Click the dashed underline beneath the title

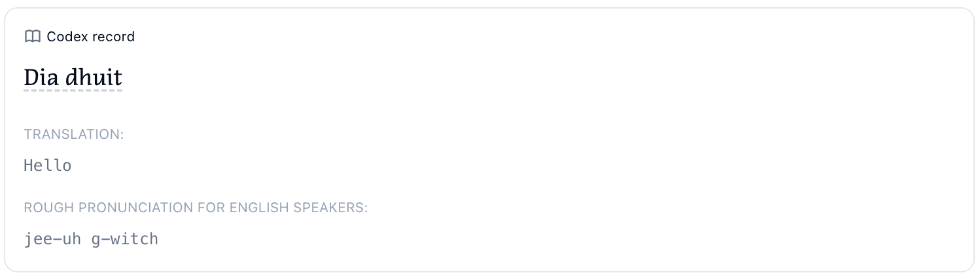tap(73, 90)
